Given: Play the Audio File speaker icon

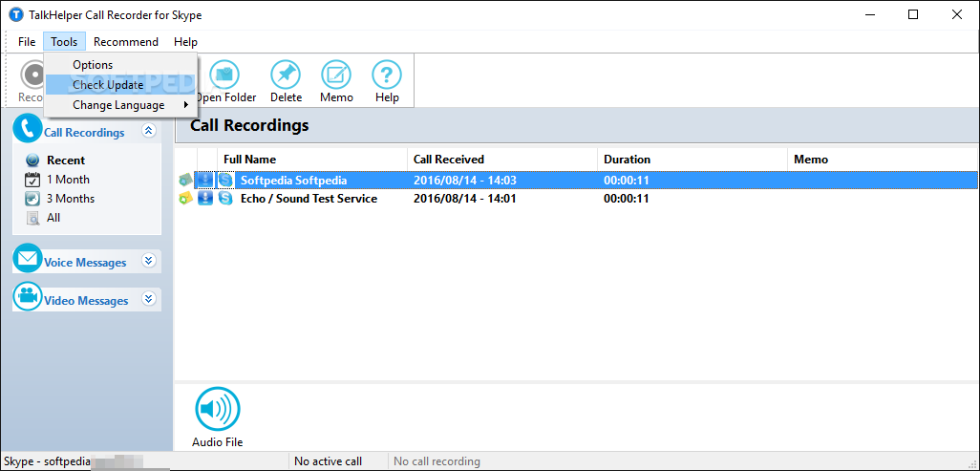Looking at the screenshot, I should click(218, 409).
